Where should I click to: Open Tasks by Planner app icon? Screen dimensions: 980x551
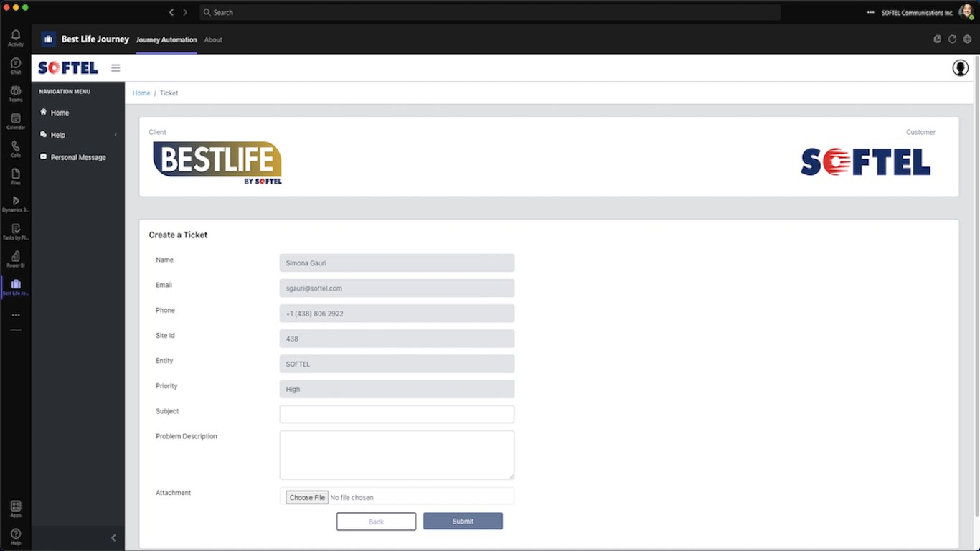(15, 232)
